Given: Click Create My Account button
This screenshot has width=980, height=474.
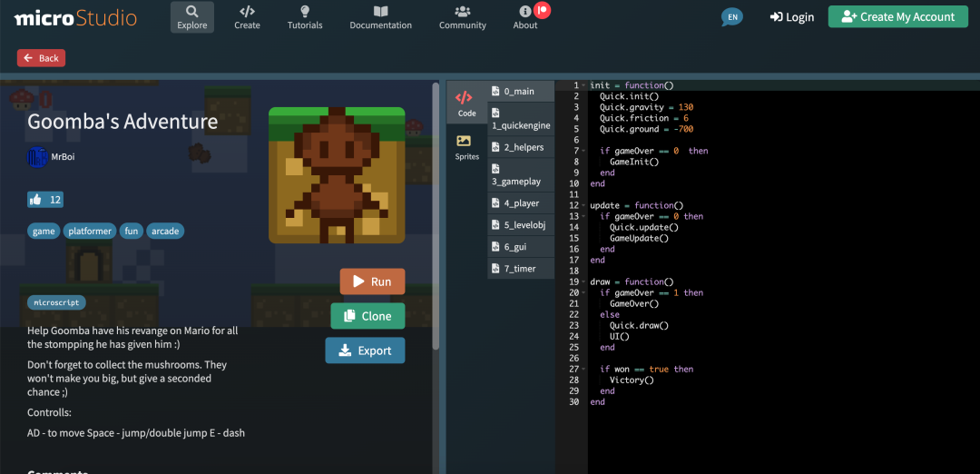Looking at the screenshot, I should [897, 17].
